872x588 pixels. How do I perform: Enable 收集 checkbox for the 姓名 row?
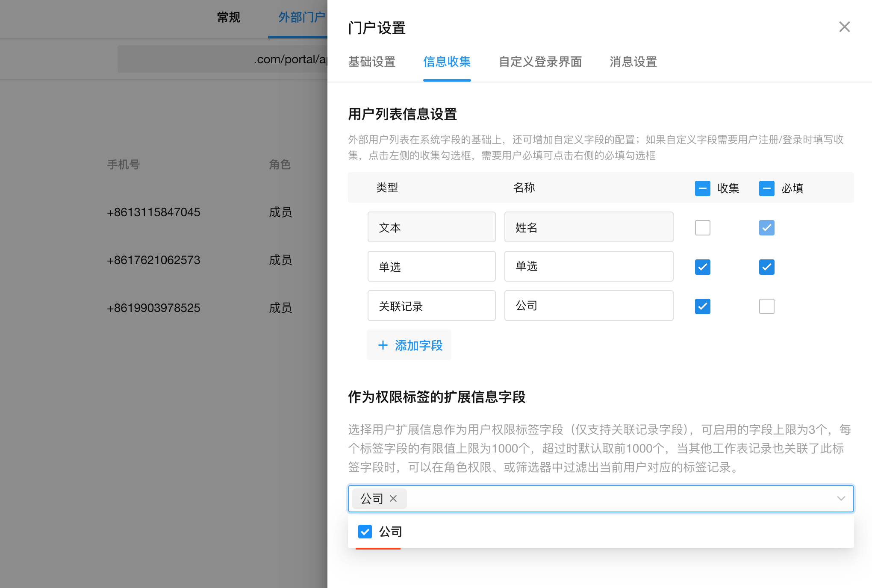(x=702, y=228)
